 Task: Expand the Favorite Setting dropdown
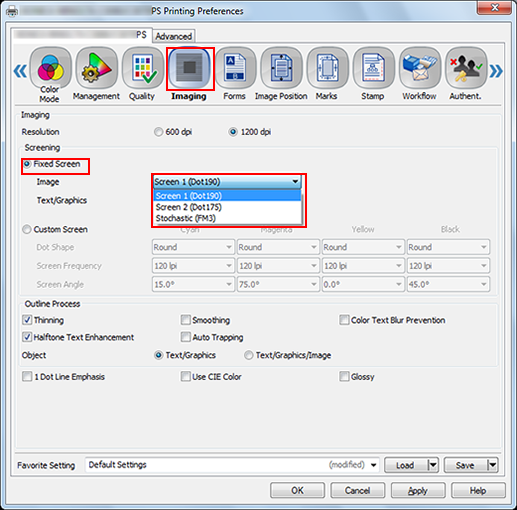(x=374, y=465)
